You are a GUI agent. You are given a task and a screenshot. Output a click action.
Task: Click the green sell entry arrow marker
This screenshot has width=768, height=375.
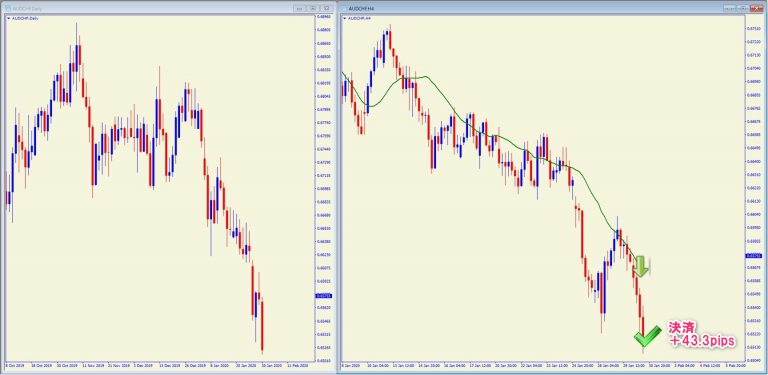coord(641,266)
